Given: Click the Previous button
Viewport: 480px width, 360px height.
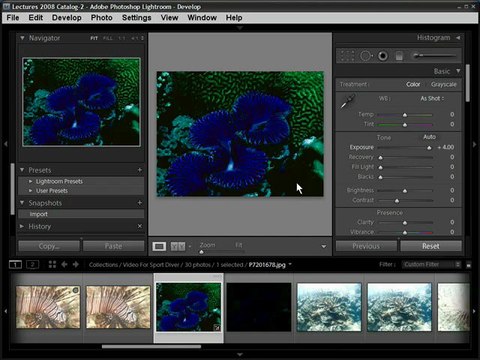Looking at the screenshot, I should pyautogui.click(x=366, y=246).
